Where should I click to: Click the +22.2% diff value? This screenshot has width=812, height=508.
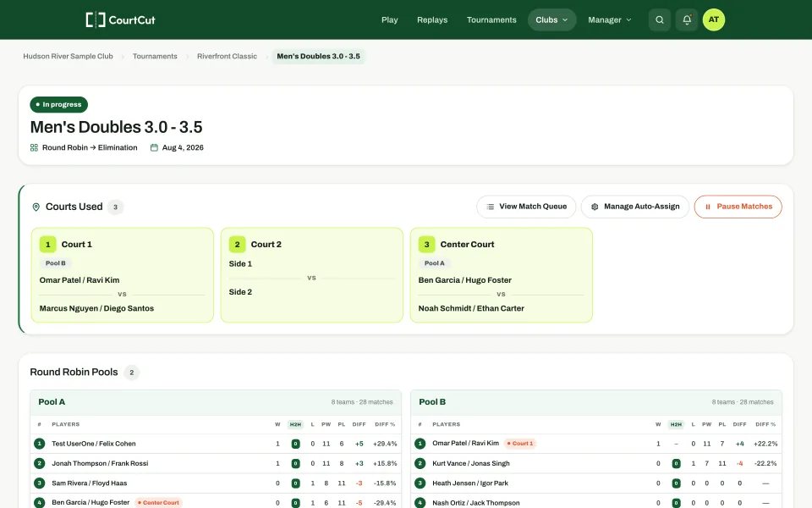[765, 444]
